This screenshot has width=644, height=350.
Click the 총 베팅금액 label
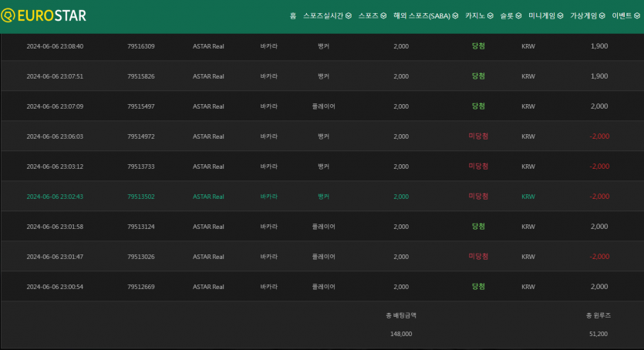401,315
